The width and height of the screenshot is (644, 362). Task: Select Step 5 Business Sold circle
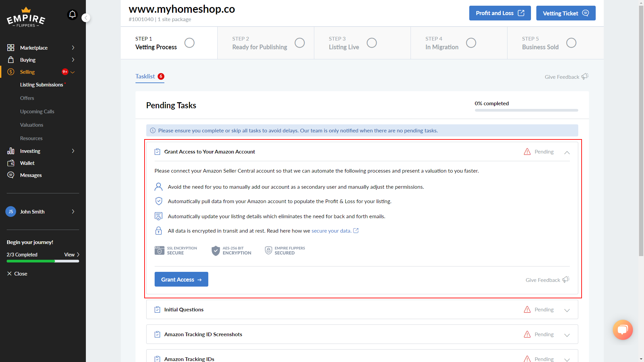[571, 43]
